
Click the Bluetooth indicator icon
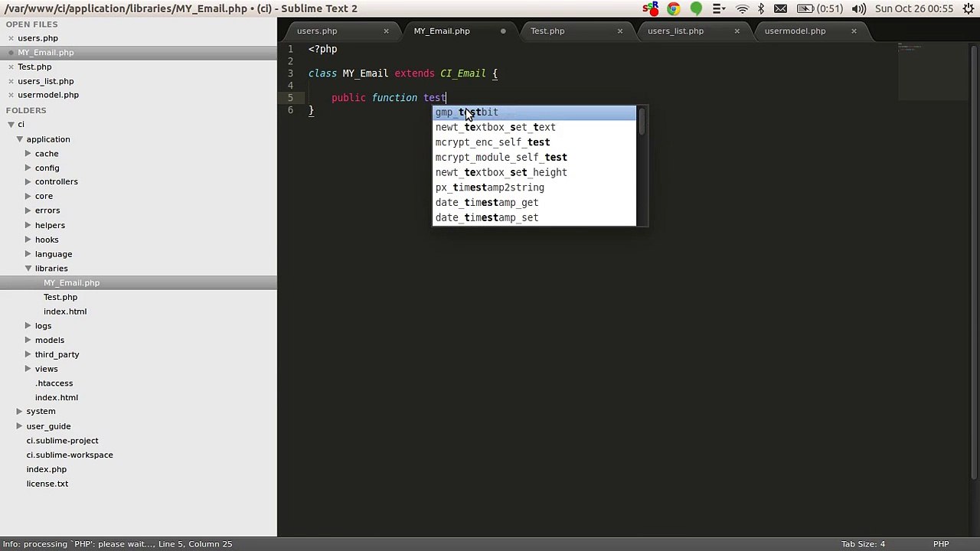(x=761, y=8)
